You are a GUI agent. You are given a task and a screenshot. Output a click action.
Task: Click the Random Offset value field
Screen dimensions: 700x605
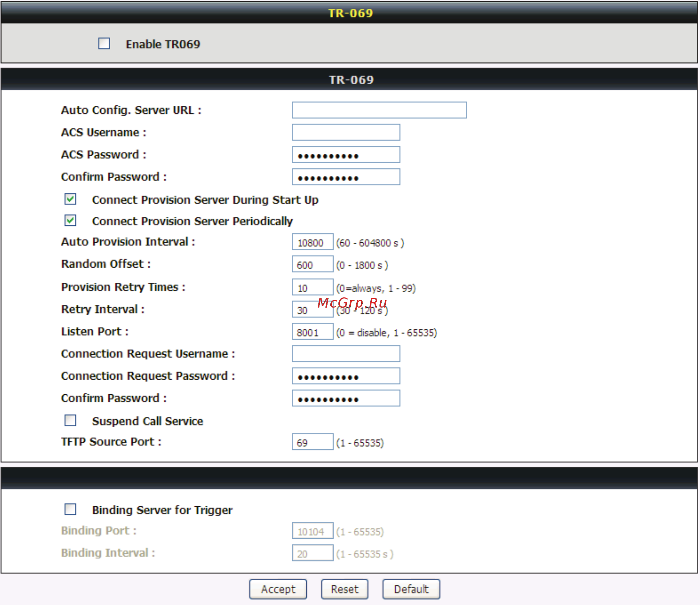312,264
